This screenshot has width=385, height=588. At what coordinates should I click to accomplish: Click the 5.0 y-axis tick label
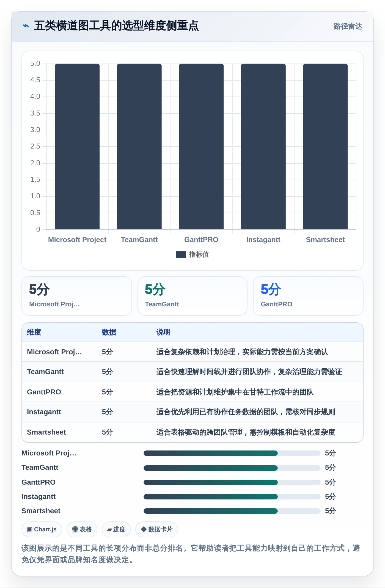35,64
